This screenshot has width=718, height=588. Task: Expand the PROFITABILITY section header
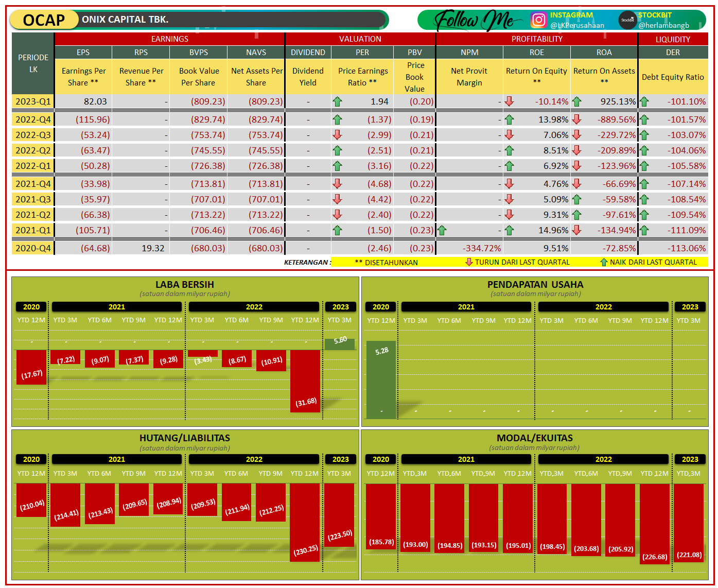click(537, 39)
